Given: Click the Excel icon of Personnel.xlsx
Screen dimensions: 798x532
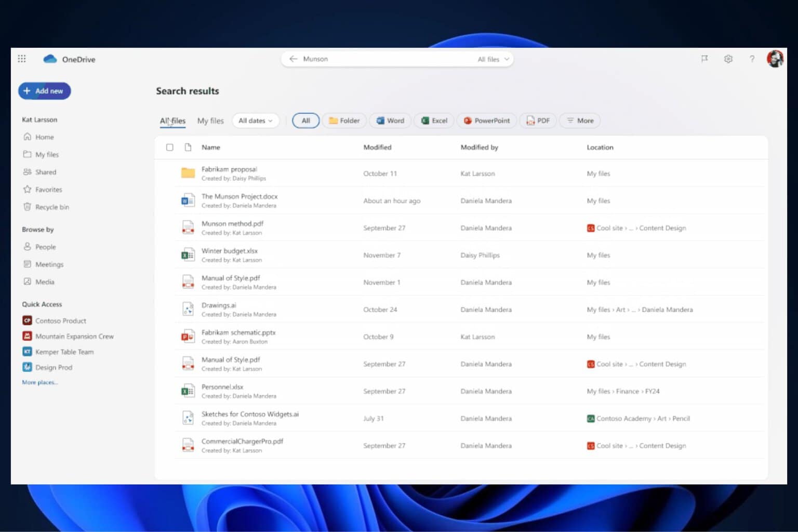Looking at the screenshot, I should click(x=188, y=391).
